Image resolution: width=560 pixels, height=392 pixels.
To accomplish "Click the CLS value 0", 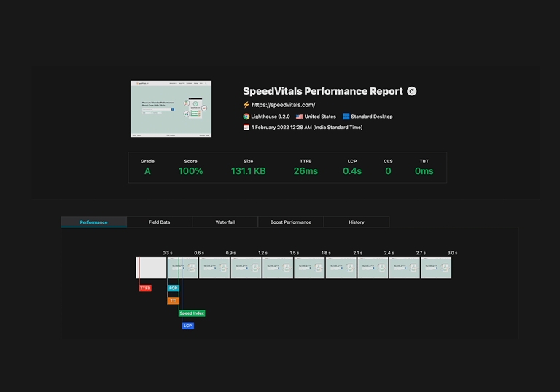I will (x=388, y=171).
